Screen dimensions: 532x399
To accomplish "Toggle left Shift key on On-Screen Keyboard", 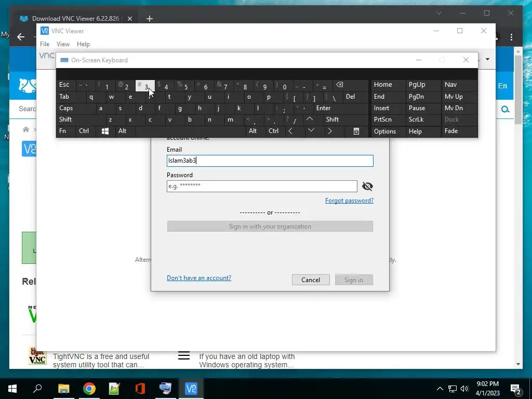I will pyautogui.click(x=80, y=119).
